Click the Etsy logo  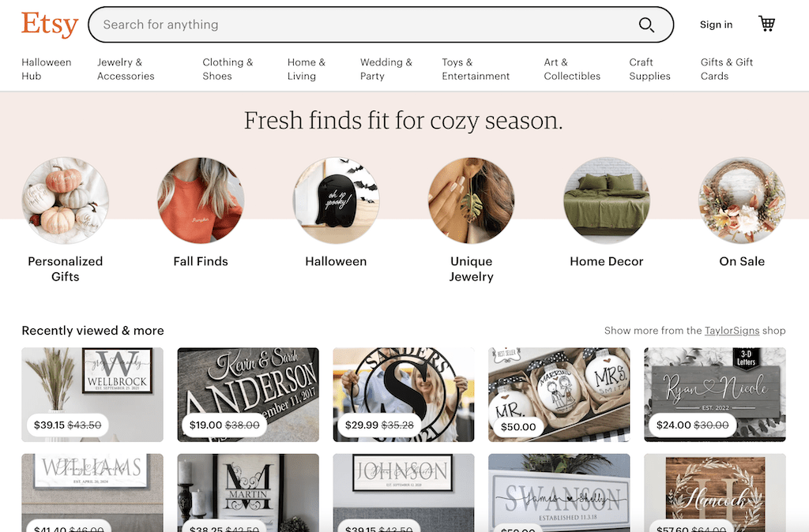pos(50,24)
